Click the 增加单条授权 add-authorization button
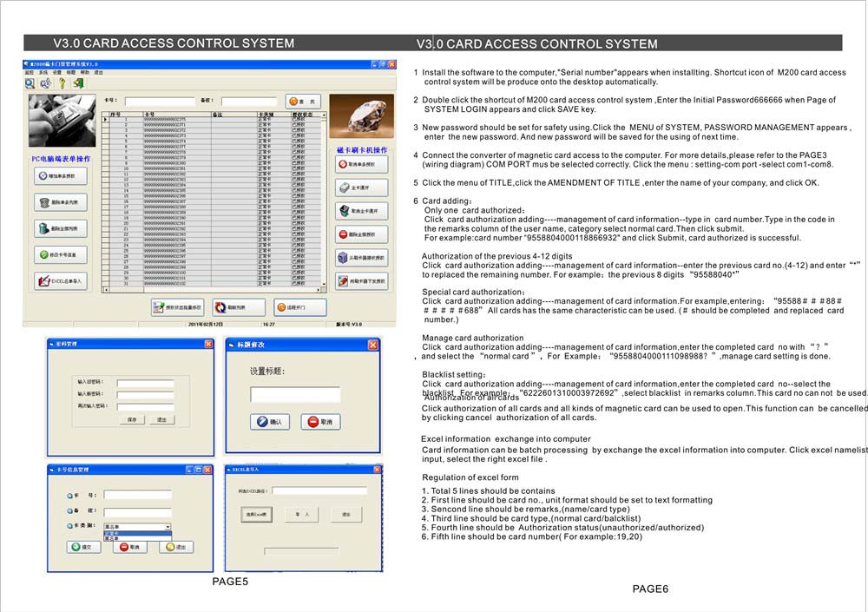 point(61,176)
